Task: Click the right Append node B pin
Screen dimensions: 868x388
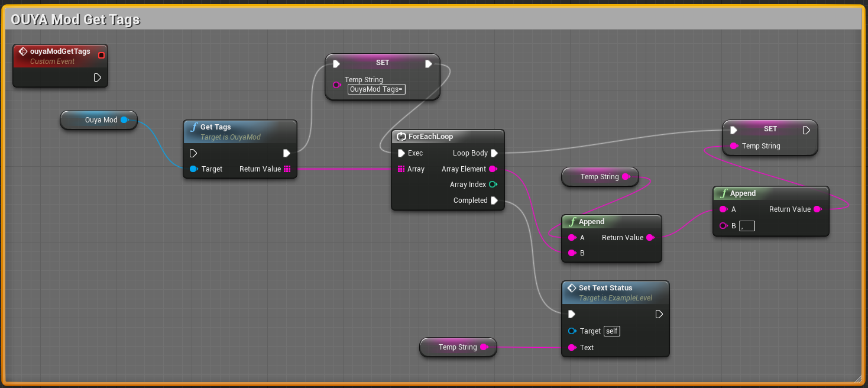Action: coord(723,226)
